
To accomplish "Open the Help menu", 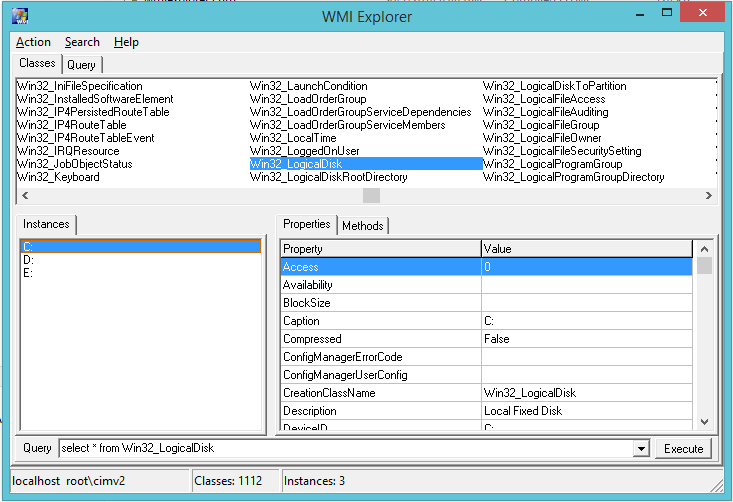I will coord(126,42).
